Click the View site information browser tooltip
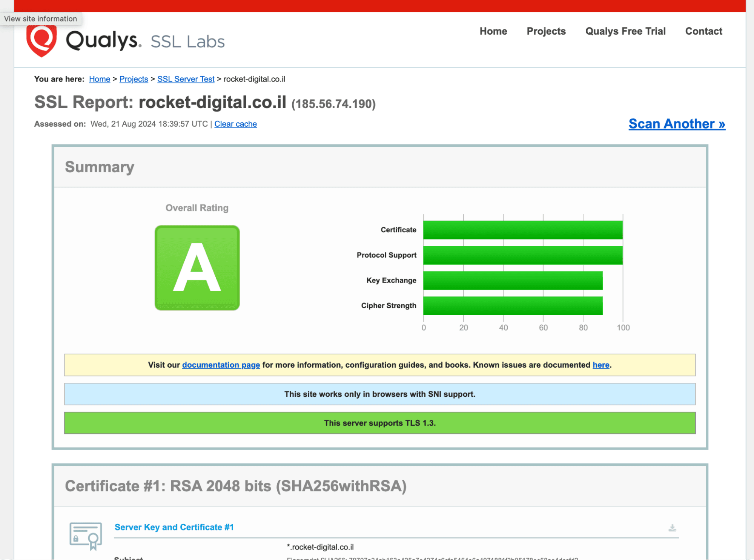754x560 pixels. [x=41, y=18]
